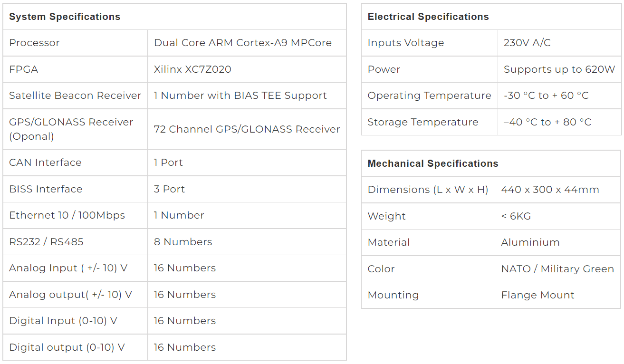Image resolution: width=624 pixels, height=364 pixels.
Task: Click the Analog Input (+/- 10) V label
Action: click(x=68, y=268)
